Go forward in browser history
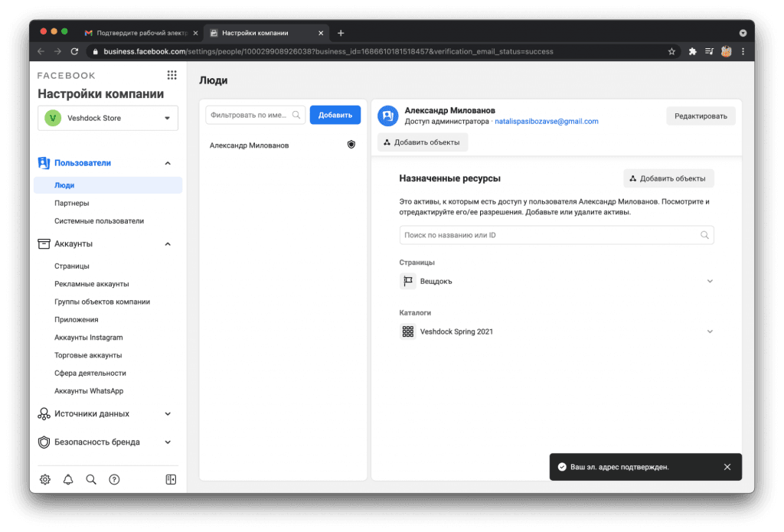 tap(57, 51)
